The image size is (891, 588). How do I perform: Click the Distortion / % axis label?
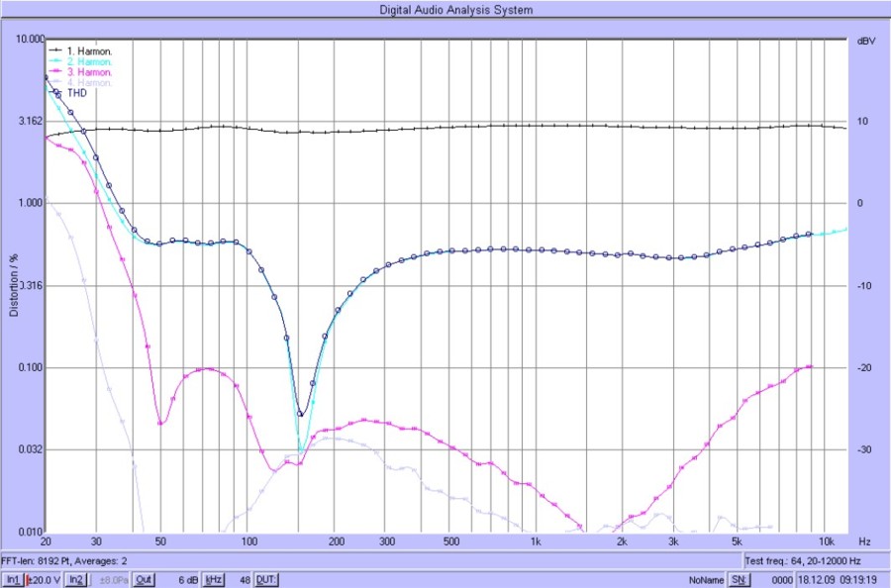[14, 287]
